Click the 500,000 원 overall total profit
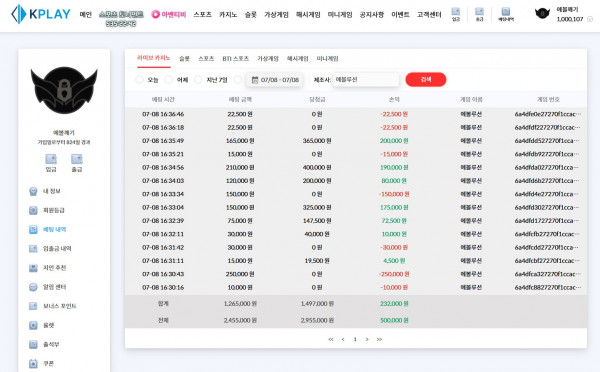This screenshot has width=600, height=372. click(x=394, y=320)
